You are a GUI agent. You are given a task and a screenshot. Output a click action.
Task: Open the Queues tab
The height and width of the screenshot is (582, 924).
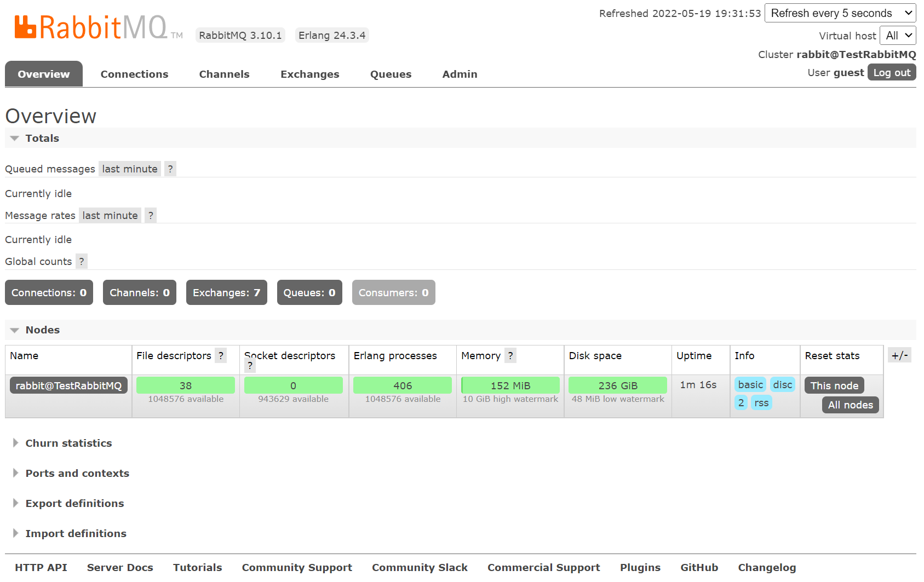coord(391,74)
